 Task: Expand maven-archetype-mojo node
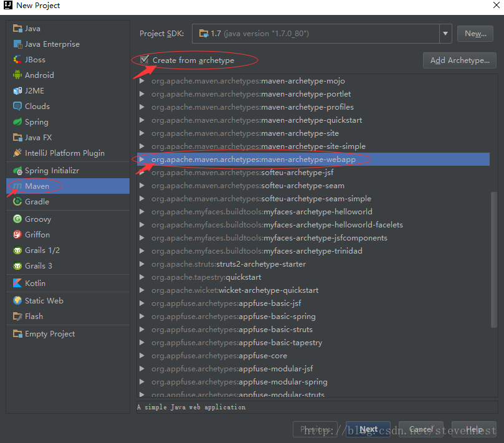click(142, 81)
